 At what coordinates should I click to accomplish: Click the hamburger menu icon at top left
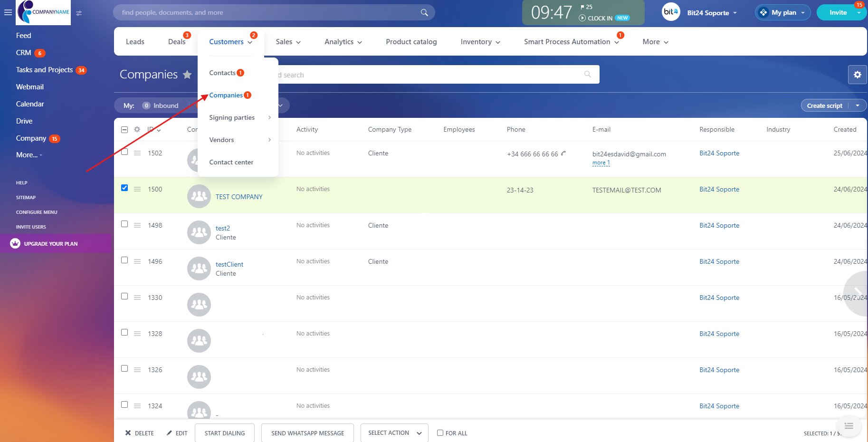point(8,13)
